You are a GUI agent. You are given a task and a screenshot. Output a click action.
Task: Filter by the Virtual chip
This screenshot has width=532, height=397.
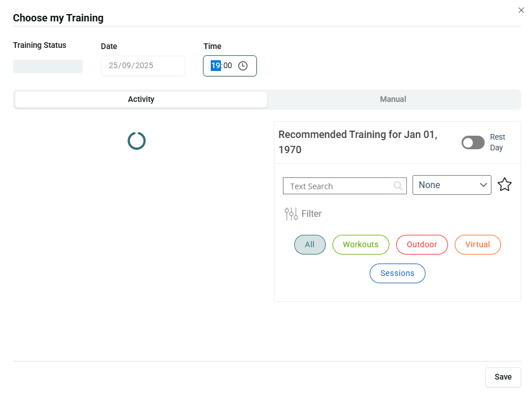click(477, 245)
